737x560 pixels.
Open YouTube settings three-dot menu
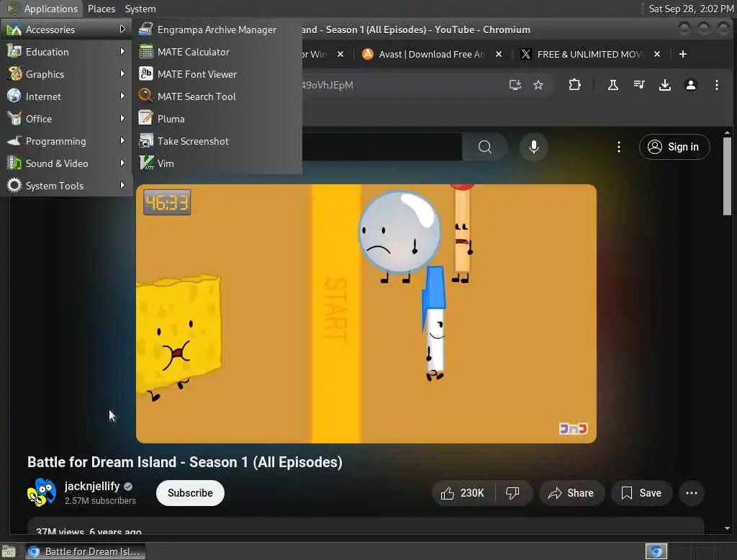click(x=618, y=147)
